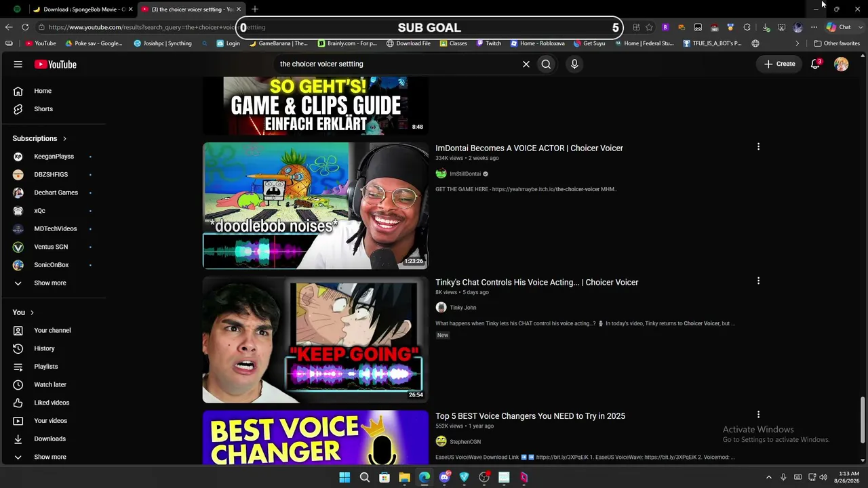Viewport: 868px width, 488px height.
Task: Clear the search box with the X icon
Action: (x=526, y=64)
